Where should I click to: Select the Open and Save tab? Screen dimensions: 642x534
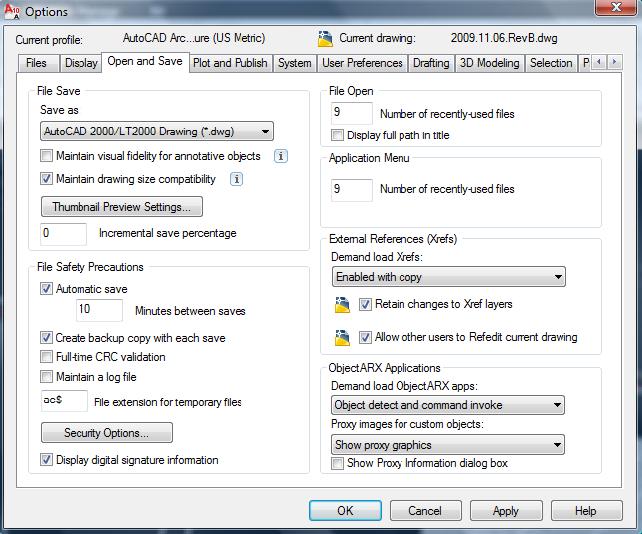pos(145,62)
